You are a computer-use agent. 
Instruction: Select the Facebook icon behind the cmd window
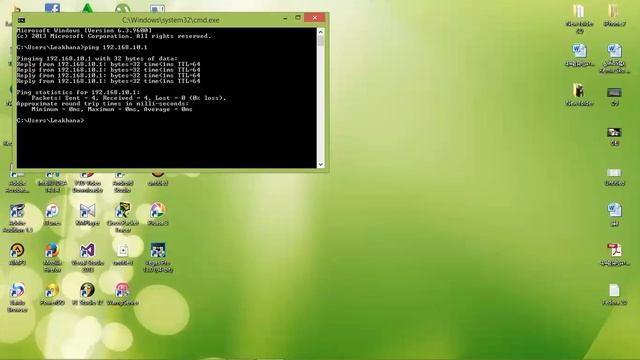[x=52, y=8]
